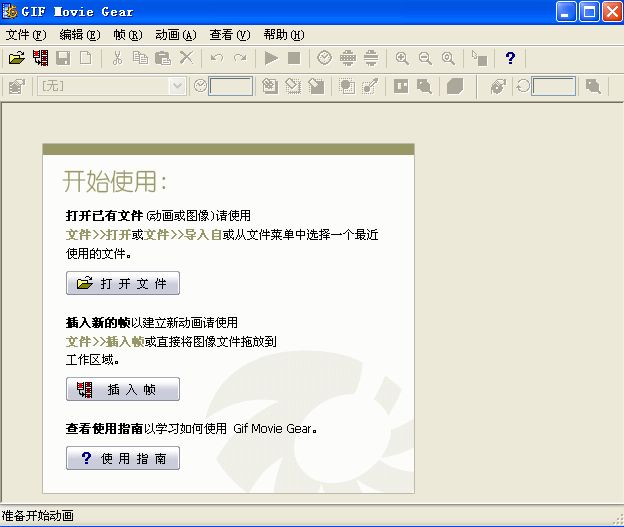
Task: Click the circular loop arrow icon
Action: 523,86
